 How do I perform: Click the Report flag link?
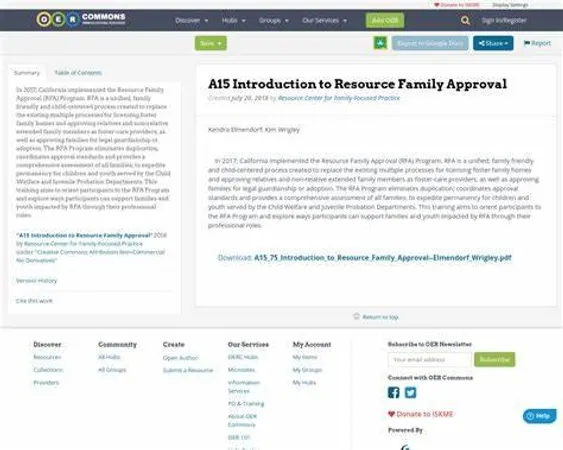click(x=537, y=43)
